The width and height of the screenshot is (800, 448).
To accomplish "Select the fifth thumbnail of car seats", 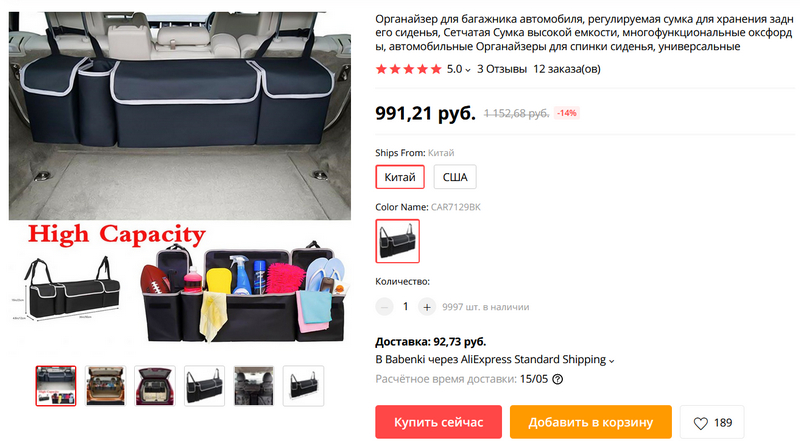I will pos(254,386).
